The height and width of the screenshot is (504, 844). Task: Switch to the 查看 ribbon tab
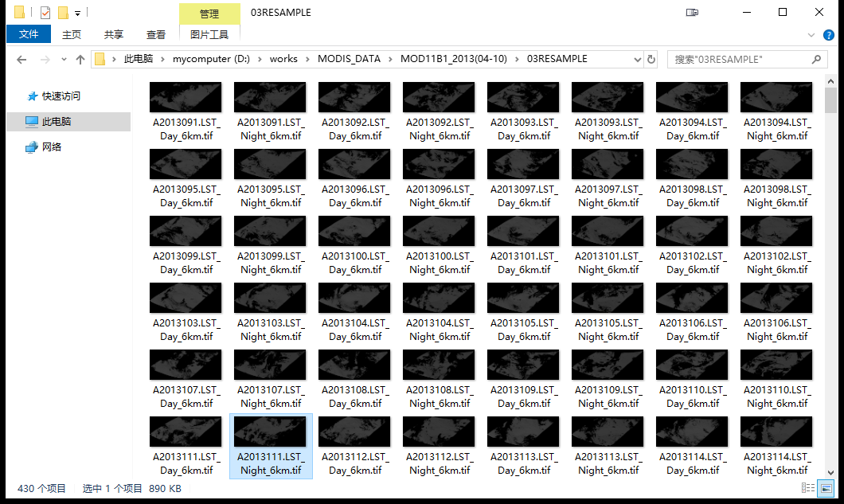[156, 34]
